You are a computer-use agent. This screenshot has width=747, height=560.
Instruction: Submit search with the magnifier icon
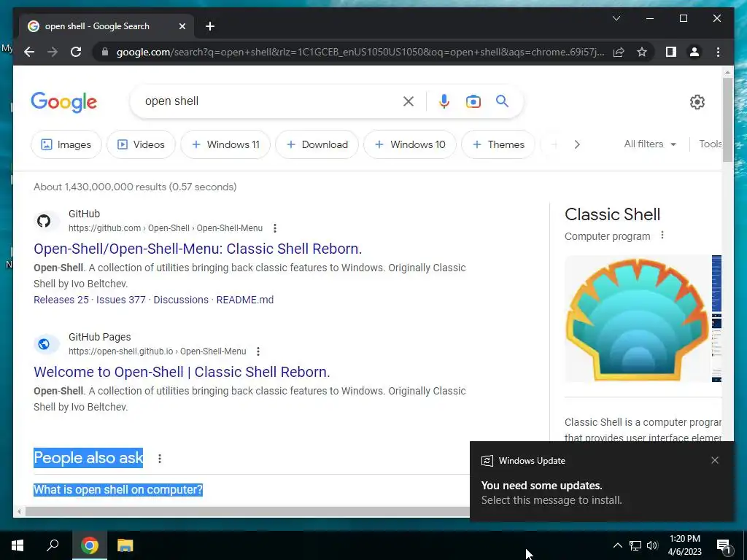tap(502, 101)
